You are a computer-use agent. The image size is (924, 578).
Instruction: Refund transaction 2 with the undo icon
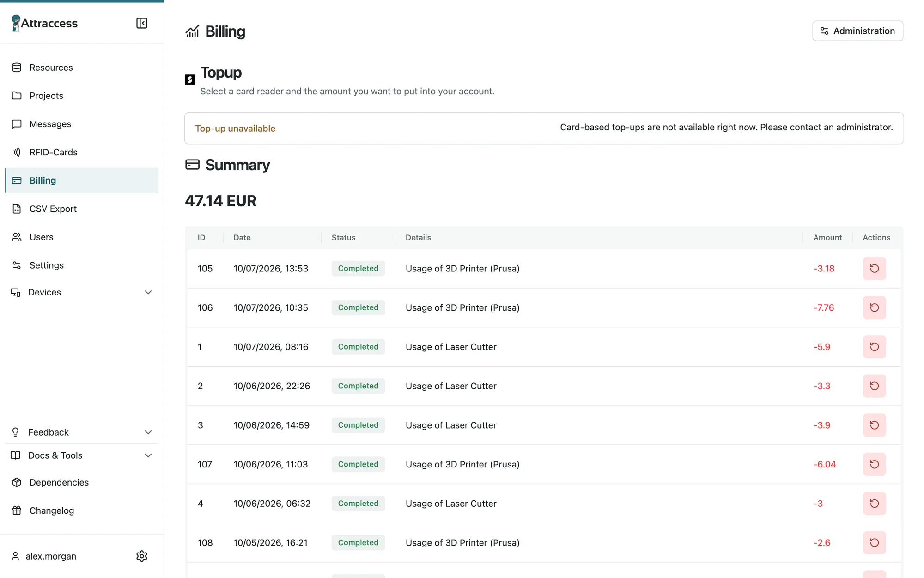874,386
